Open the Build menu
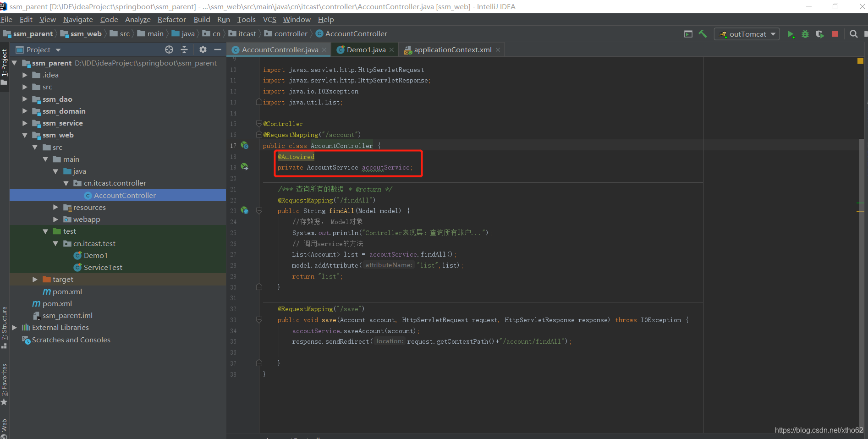 pos(202,19)
